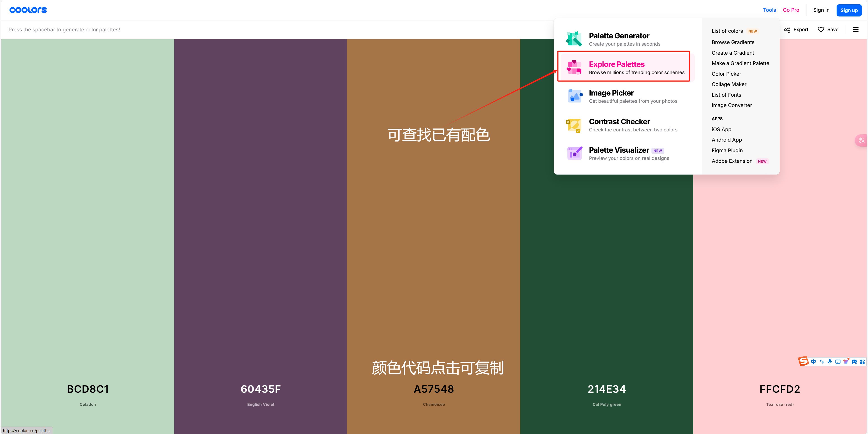Screen dimensions: 868x434
Task: Open the Tools dropdown menu
Action: 769,10
